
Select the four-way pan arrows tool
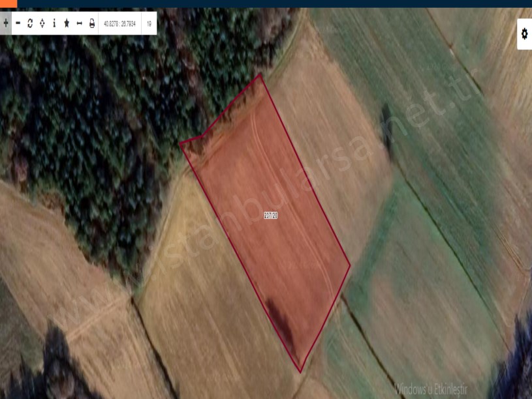click(x=42, y=23)
